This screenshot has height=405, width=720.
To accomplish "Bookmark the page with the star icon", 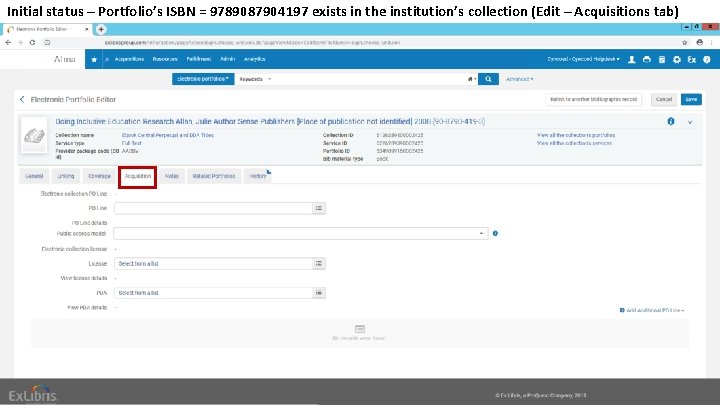I will pyautogui.click(x=684, y=42).
